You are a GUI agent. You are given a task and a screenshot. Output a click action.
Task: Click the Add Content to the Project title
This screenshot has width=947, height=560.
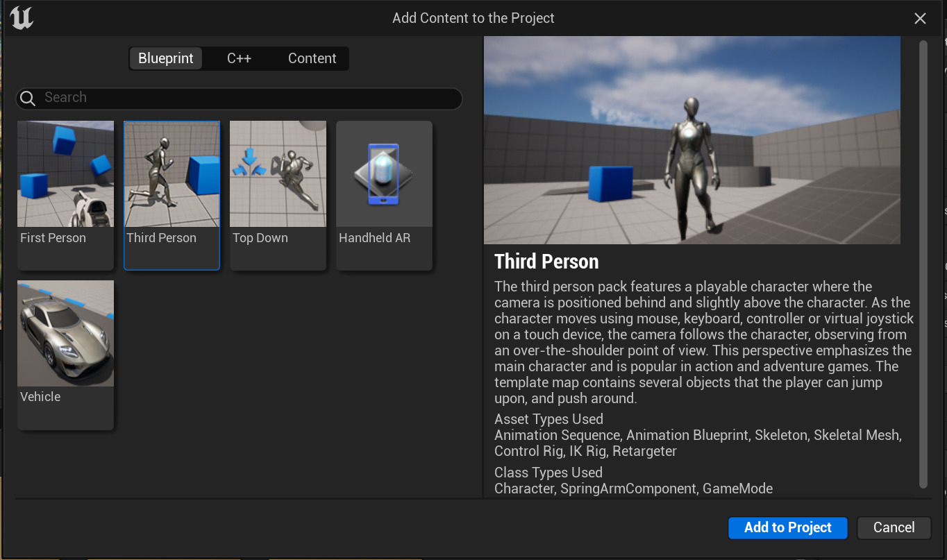[x=474, y=18]
